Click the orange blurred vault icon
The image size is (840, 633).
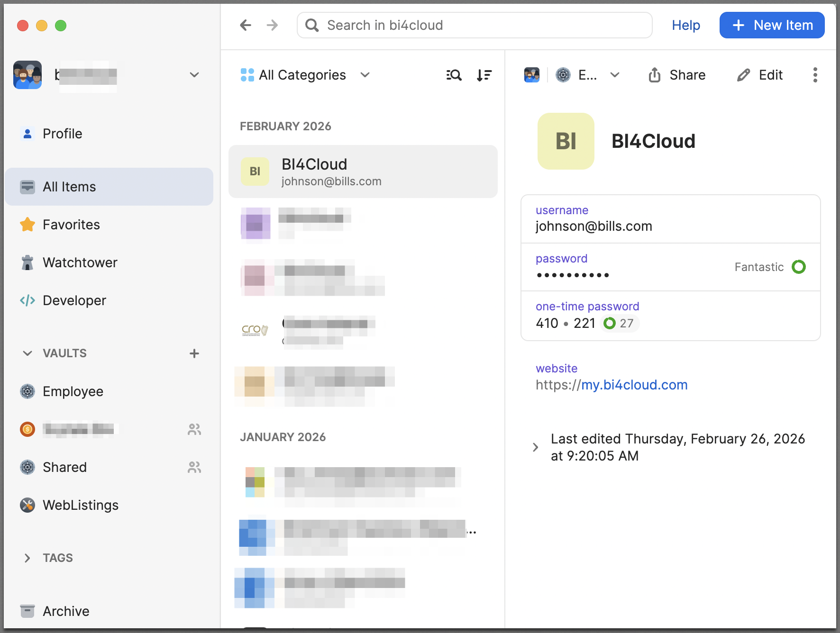pyautogui.click(x=27, y=429)
